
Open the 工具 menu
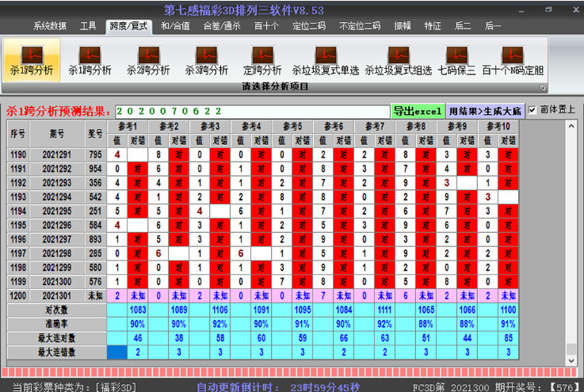pyautogui.click(x=88, y=26)
